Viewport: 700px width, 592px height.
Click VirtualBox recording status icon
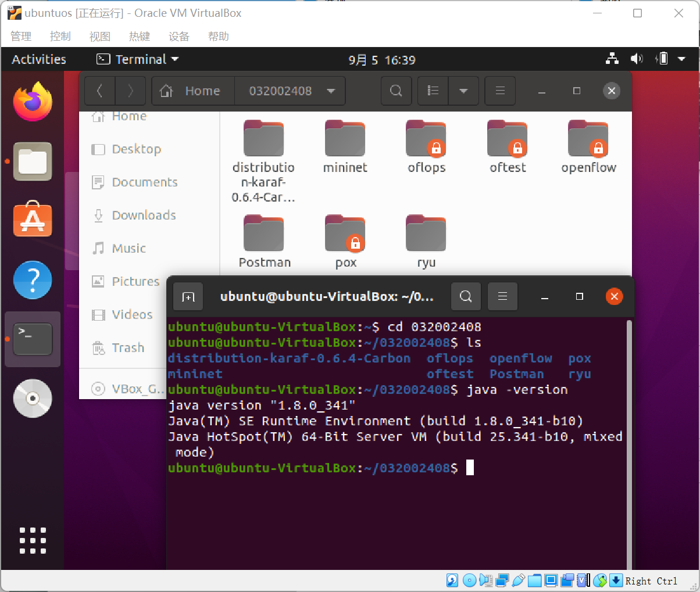point(567,580)
